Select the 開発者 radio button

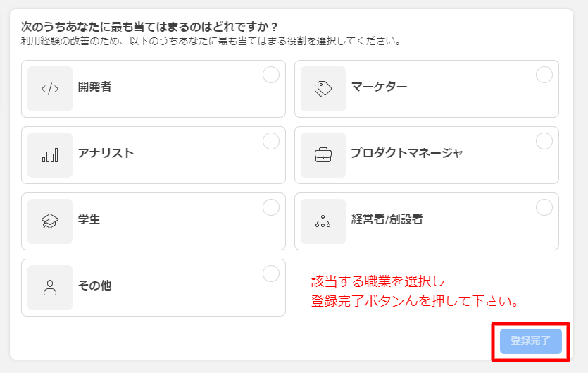click(270, 75)
